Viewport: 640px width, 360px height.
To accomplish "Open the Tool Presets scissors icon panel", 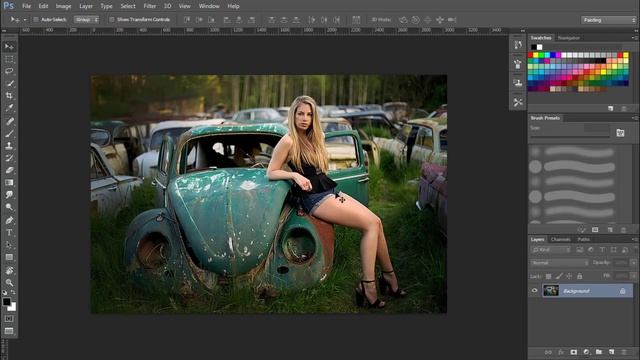I will pyautogui.click(x=518, y=102).
